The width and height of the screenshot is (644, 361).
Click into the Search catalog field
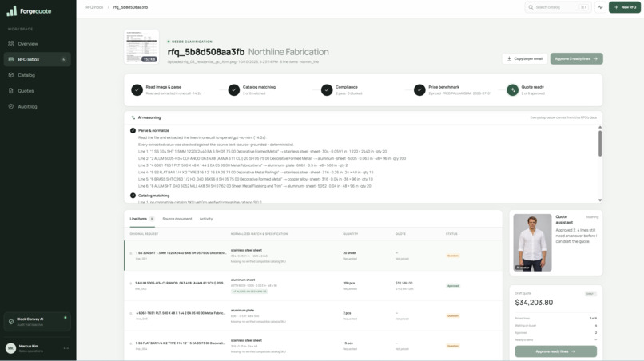coord(558,7)
